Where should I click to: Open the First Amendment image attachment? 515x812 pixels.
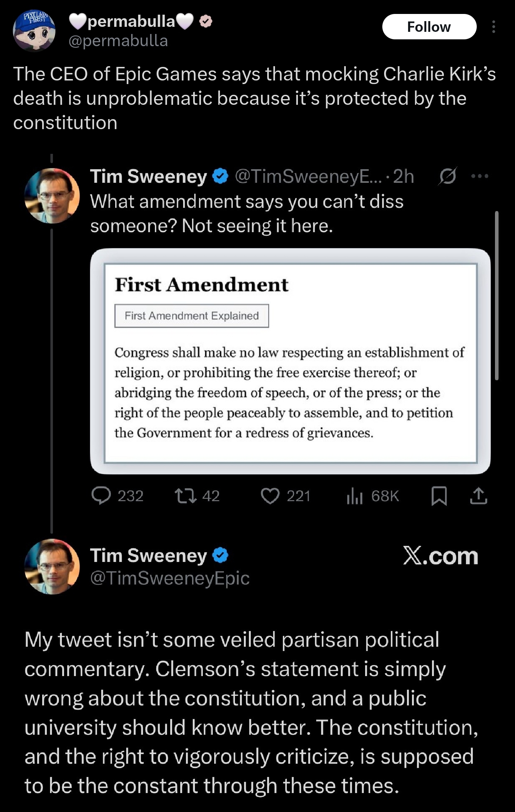pyautogui.click(x=290, y=361)
